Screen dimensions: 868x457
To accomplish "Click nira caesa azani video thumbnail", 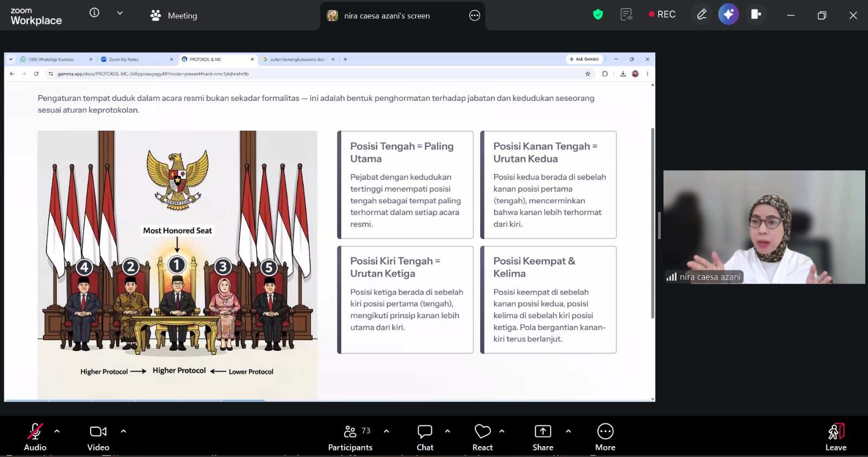I will coord(764,227).
